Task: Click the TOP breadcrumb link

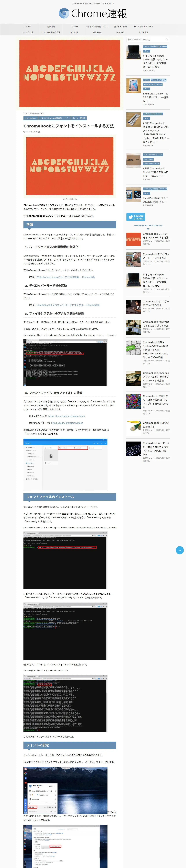Action: pos(25,113)
